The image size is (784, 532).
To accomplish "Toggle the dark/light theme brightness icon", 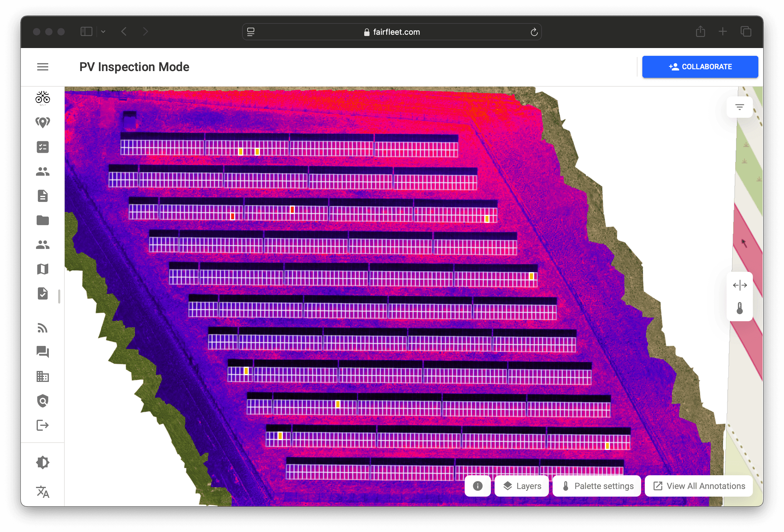I will click(x=42, y=462).
